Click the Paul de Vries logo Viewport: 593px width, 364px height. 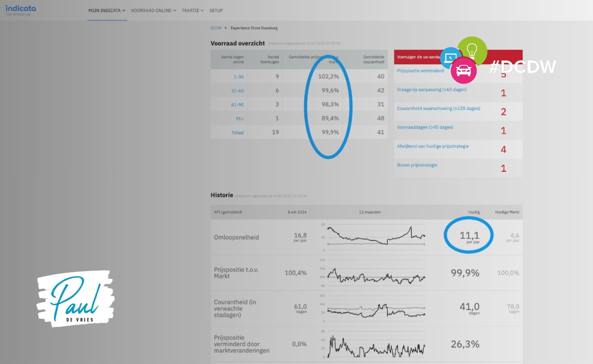[75, 298]
